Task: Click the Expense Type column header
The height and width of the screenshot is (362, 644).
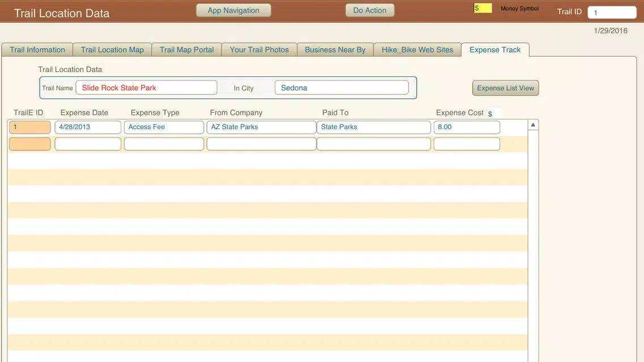Action: point(155,113)
